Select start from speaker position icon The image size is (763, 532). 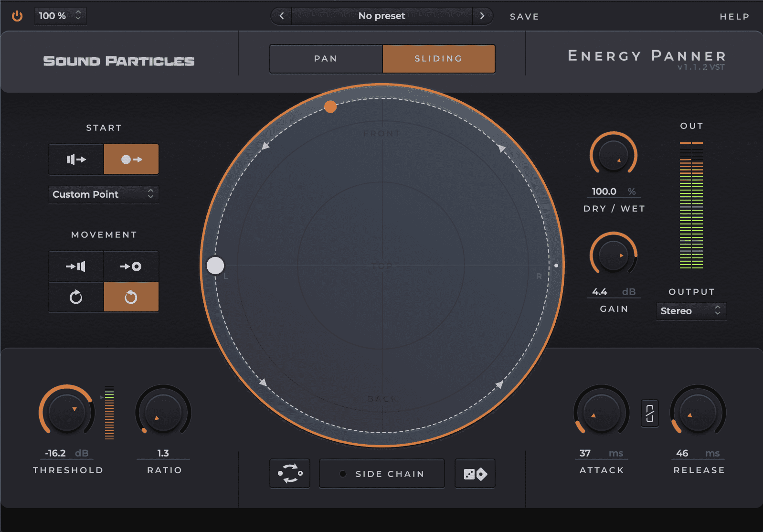76,160
